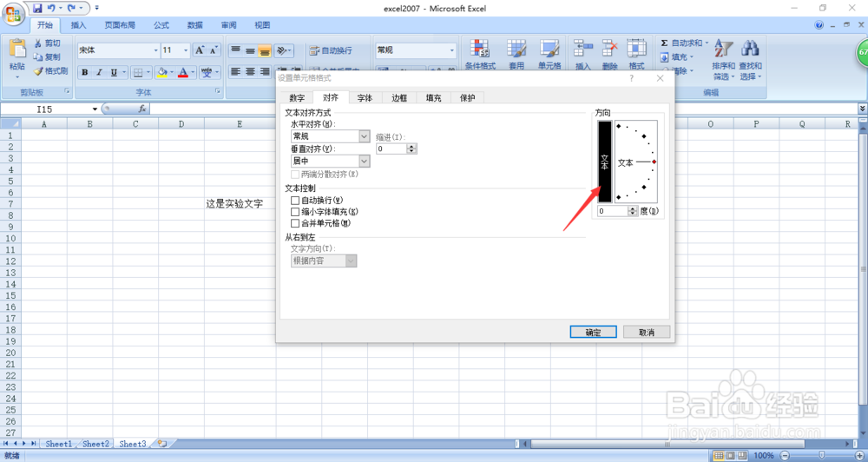Click the blue Help icon in the ribbon corner
Image resolution: width=868 pixels, height=462 pixels.
(x=819, y=25)
